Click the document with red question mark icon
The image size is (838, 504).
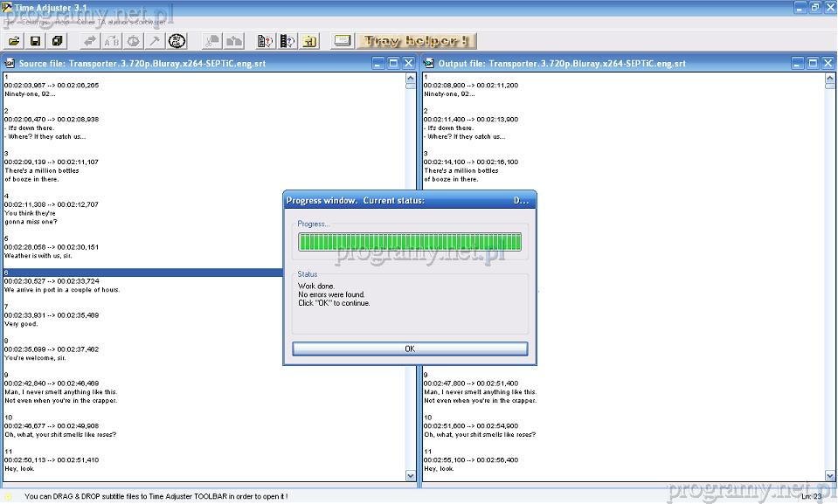pyautogui.click(x=265, y=41)
